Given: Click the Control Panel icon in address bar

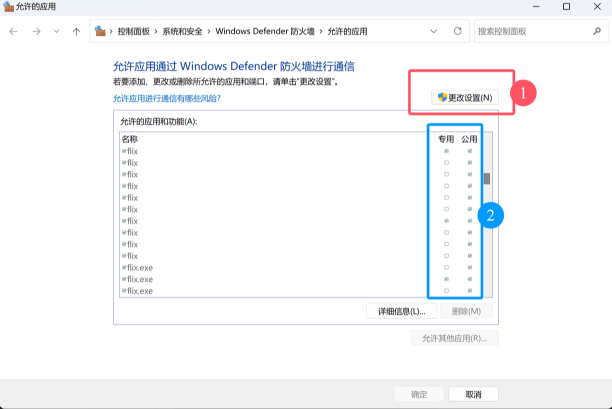Looking at the screenshot, I should pyautogui.click(x=100, y=31).
